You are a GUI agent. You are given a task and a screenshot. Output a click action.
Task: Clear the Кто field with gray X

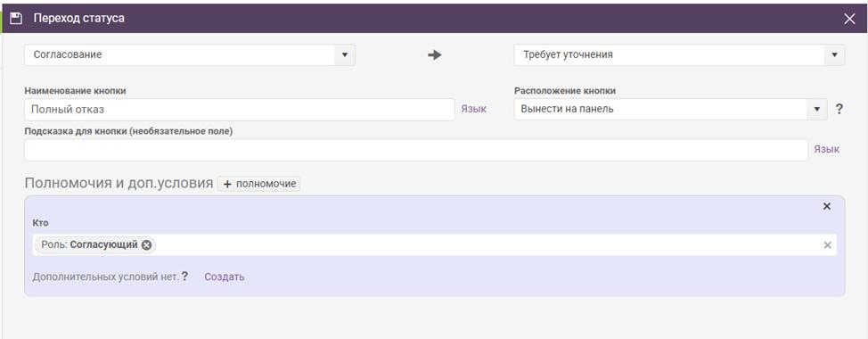click(828, 244)
